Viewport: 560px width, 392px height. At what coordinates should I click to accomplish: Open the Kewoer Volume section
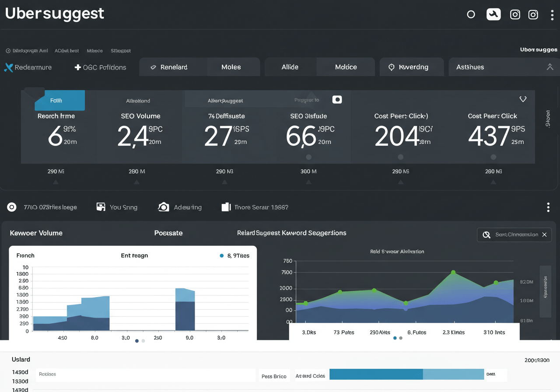point(36,233)
